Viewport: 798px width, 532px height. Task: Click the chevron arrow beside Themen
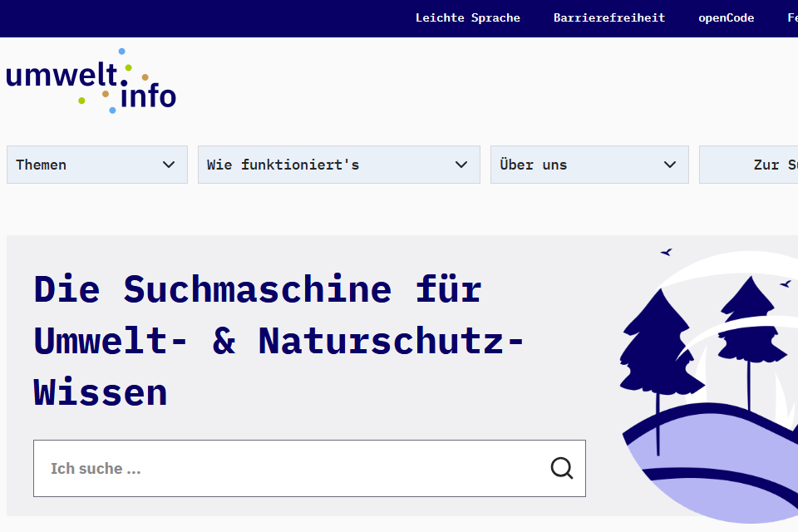pyautogui.click(x=169, y=165)
